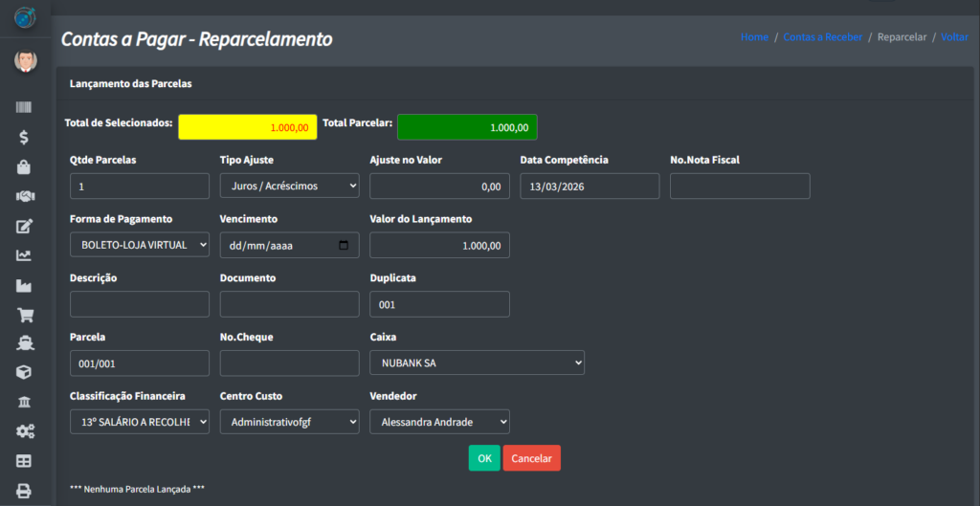The image size is (980, 506).
Task: Click the shopping bag sidebar icon
Action: click(24, 167)
